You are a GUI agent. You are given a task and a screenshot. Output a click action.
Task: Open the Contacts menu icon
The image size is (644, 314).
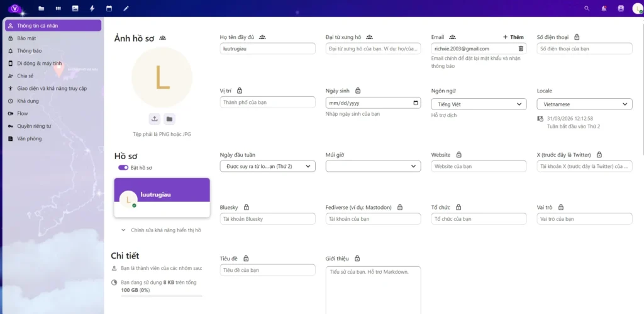(x=621, y=8)
